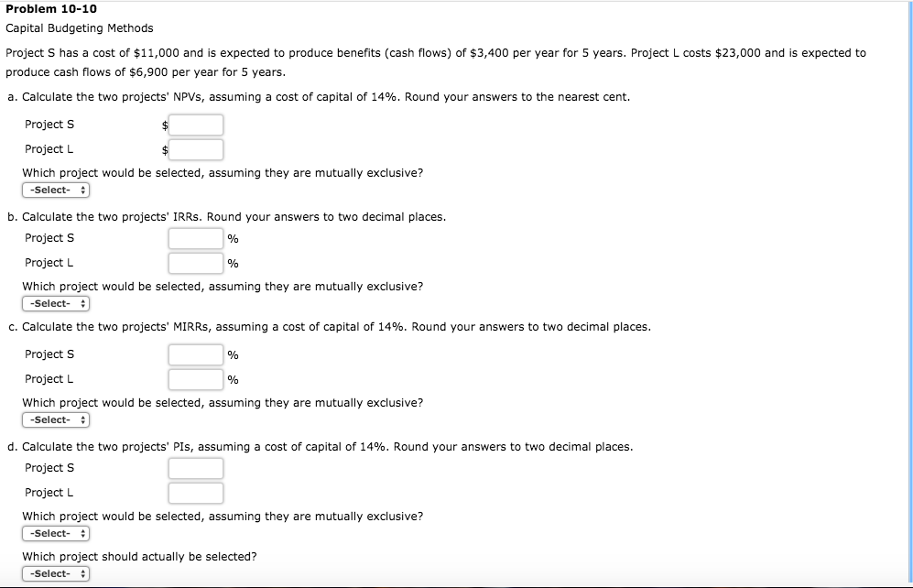Click the arrows icon on the IRR selector
Viewport: 913px width, 588px height.
point(81,303)
